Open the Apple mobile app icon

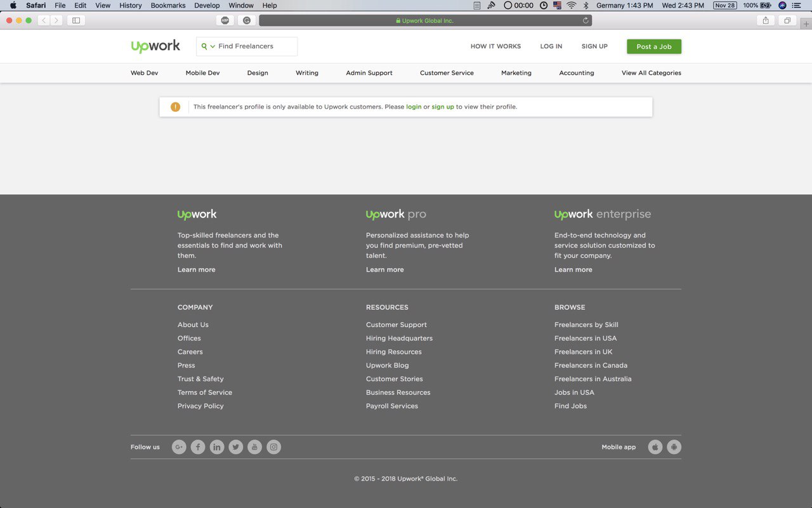655,447
